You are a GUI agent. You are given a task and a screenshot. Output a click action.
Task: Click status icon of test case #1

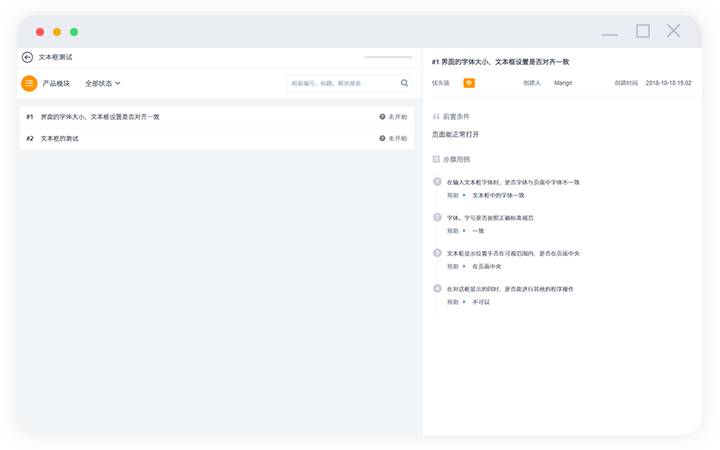point(382,117)
